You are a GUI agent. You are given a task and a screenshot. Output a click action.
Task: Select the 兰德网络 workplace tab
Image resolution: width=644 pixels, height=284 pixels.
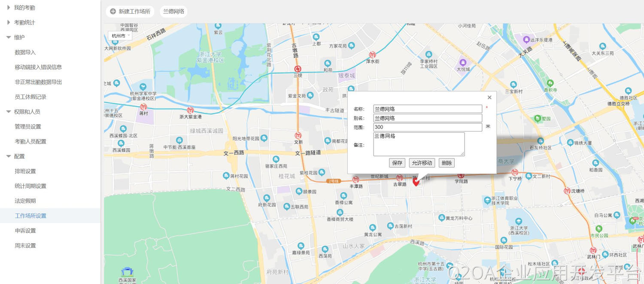pos(173,12)
